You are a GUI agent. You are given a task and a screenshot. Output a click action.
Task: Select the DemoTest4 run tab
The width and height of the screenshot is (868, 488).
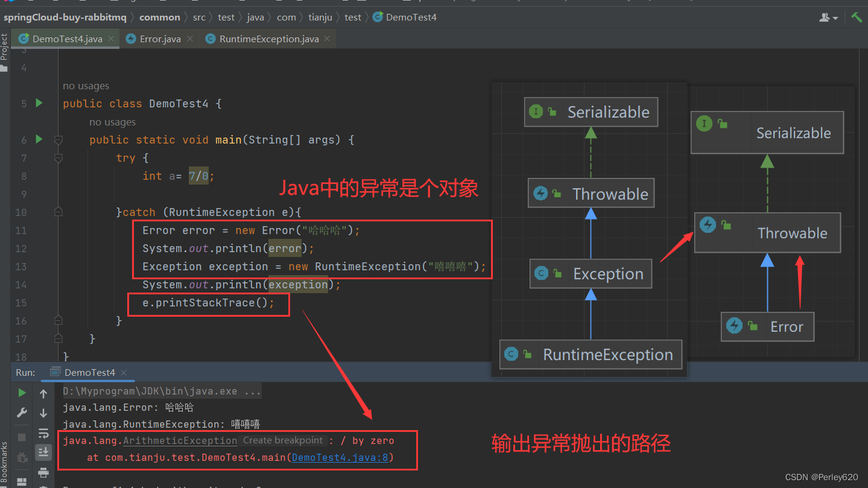coord(88,373)
